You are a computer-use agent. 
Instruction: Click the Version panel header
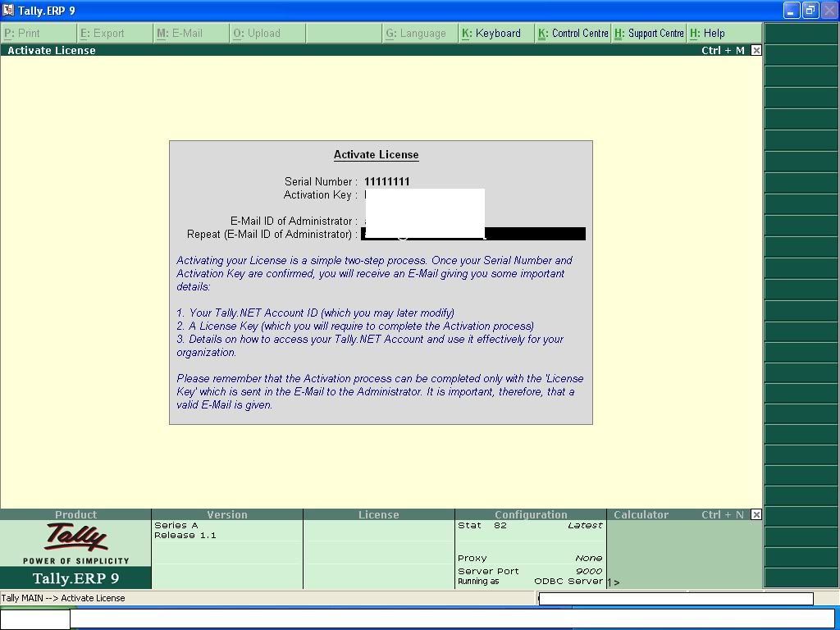pos(227,515)
